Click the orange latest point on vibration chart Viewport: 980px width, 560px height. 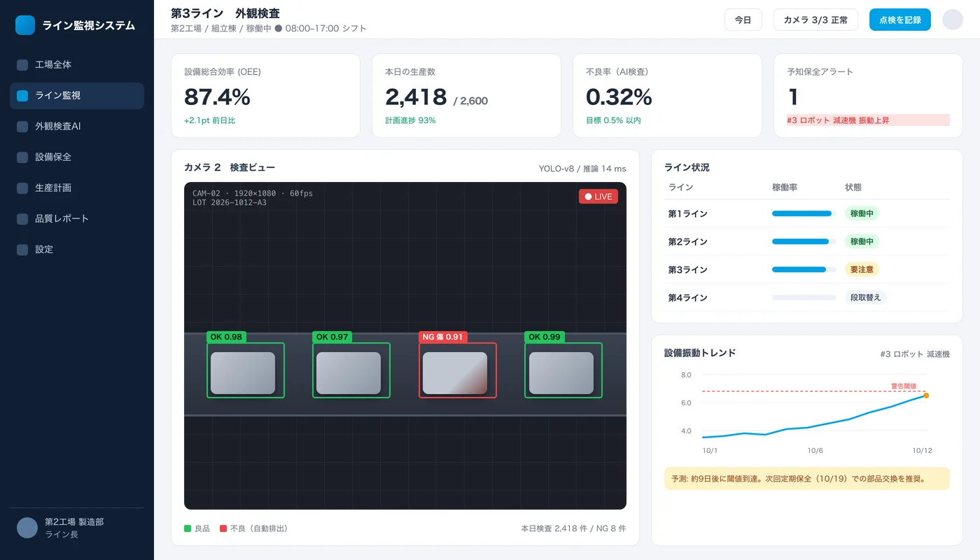point(926,395)
